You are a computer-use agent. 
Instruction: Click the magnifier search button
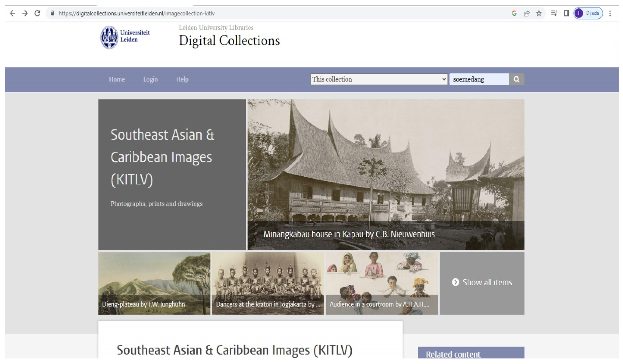click(516, 79)
